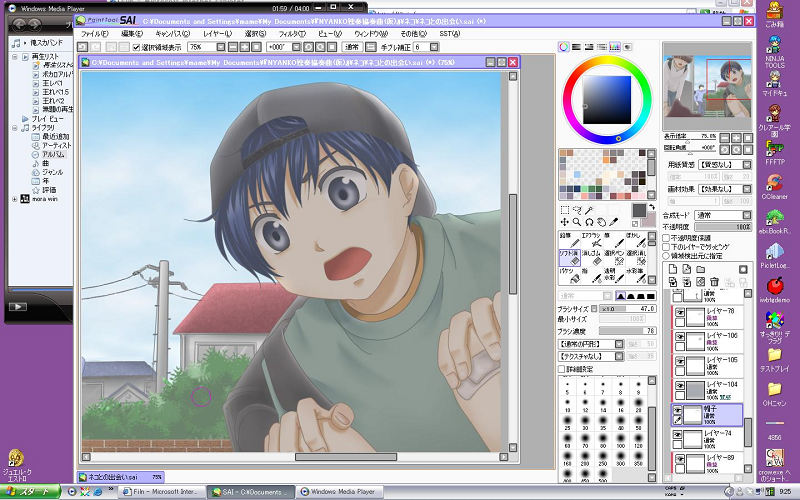Viewport: 800px width, 500px height.
Task: Choose the 水彩筆 watercolor brush tool
Action: tap(636, 275)
